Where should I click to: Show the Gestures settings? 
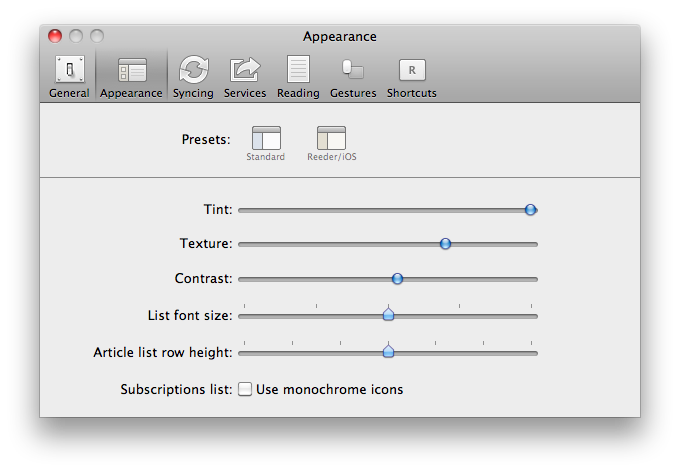(x=353, y=77)
